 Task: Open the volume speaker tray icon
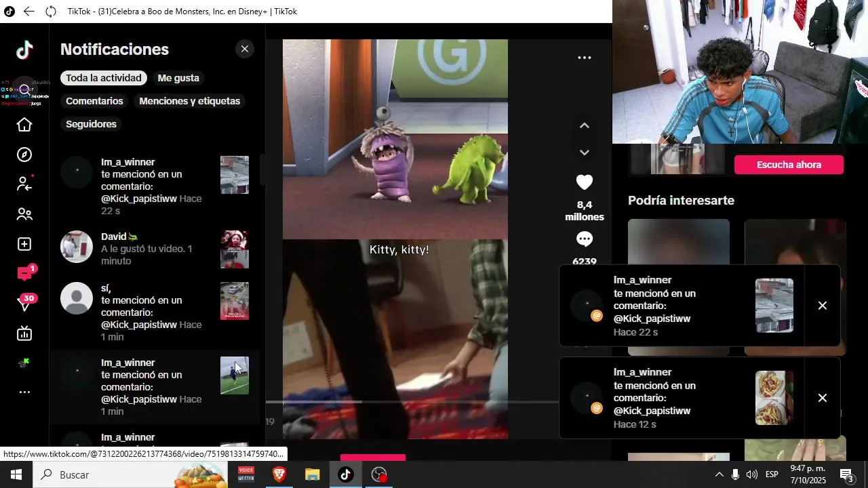coord(751,474)
